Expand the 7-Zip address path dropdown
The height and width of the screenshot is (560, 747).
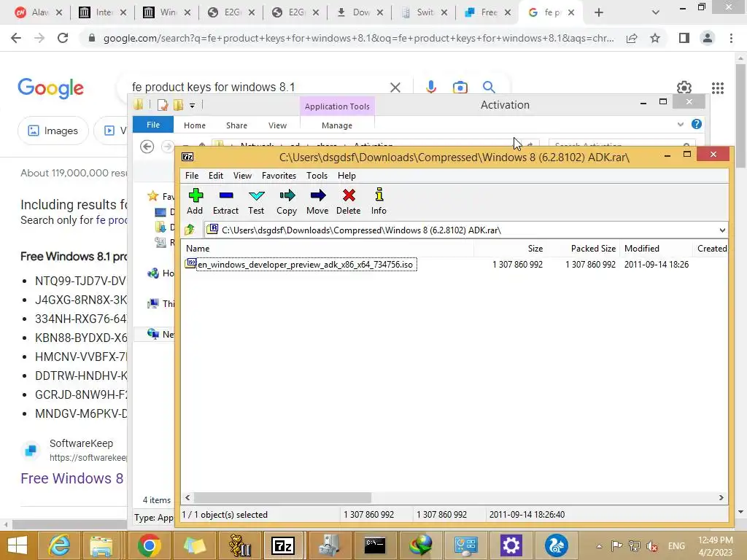[722, 230]
